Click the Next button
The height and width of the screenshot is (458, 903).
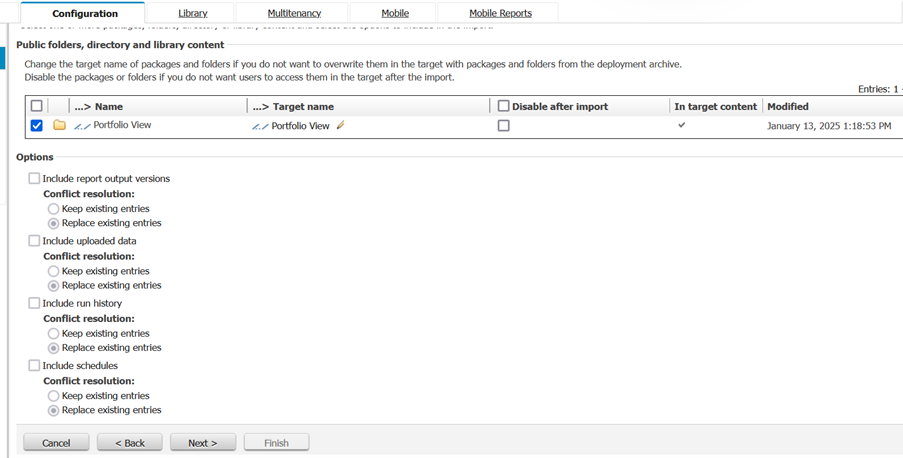(202, 442)
